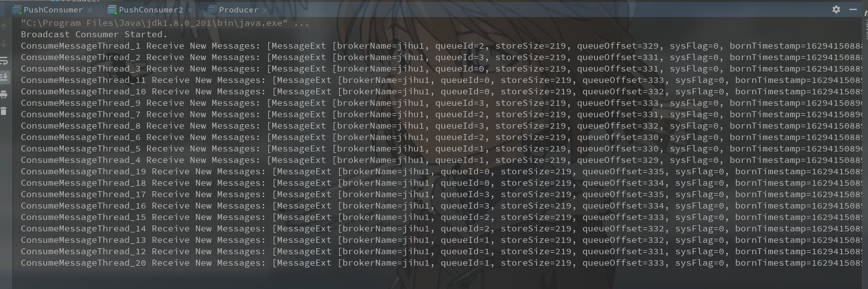The width and height of the screenshot is (868, 289).
Task: Switch to the Producer run tab
Action: [x=238, y=10]
